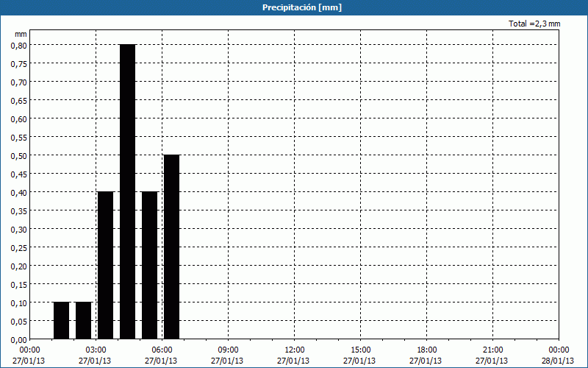
Task: Select the 0,55 y-axis label
Action: click(19, 138)
